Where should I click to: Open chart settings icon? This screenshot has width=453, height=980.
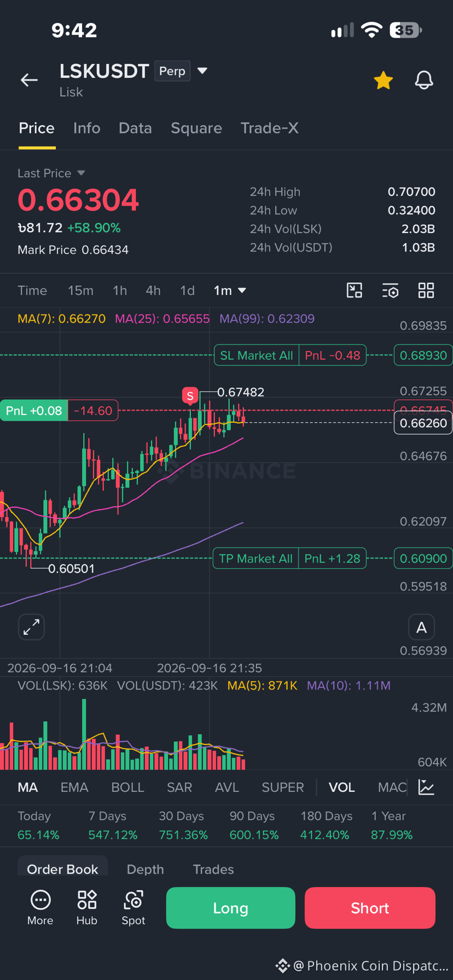coord(390,290)
